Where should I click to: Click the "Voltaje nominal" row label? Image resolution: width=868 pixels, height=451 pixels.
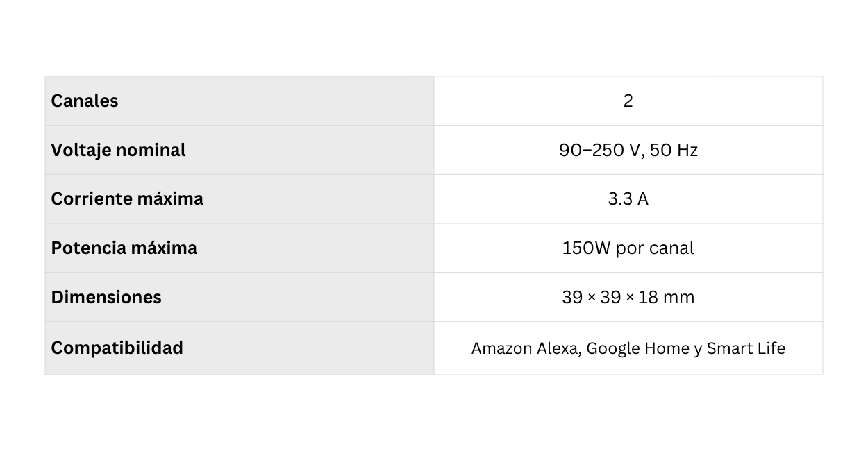pyautogui.click(x=118, y=151)
